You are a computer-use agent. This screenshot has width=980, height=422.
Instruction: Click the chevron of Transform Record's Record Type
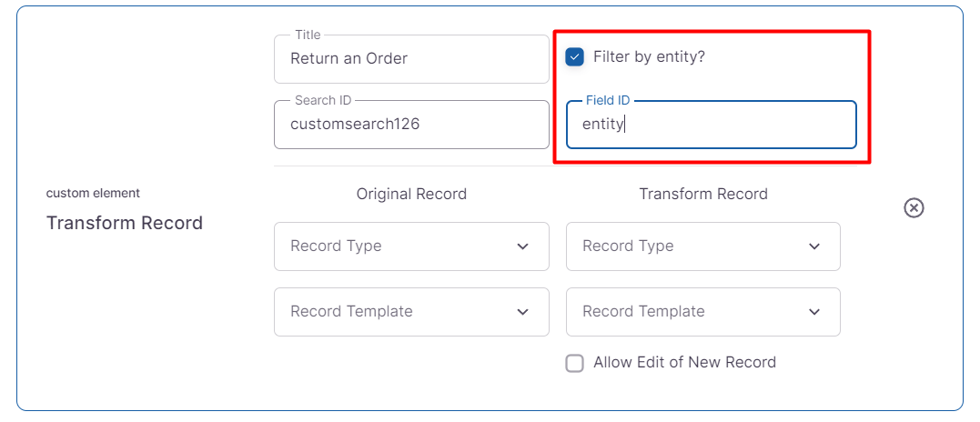point(814,246)
